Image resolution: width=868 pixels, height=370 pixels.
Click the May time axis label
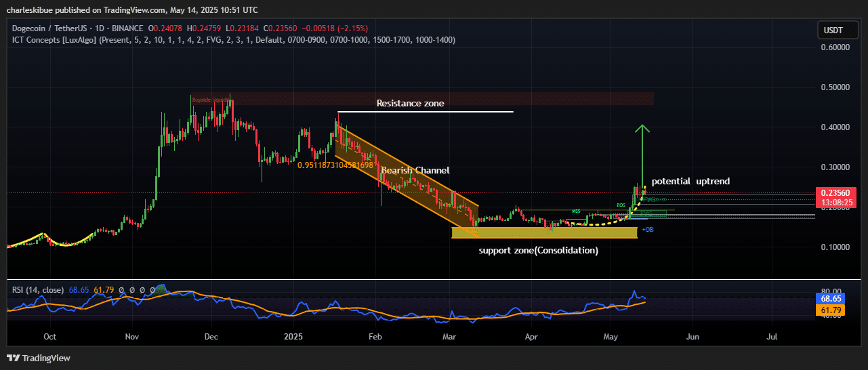click(611, 336)
